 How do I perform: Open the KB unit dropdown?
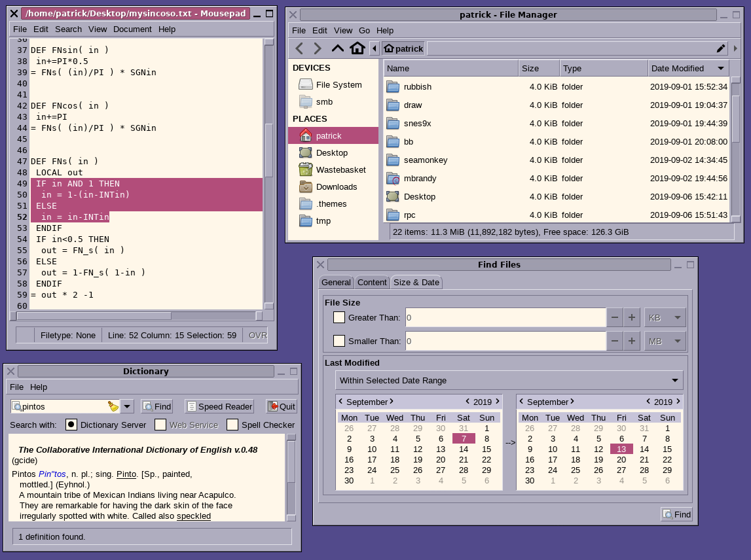[665, 317]
